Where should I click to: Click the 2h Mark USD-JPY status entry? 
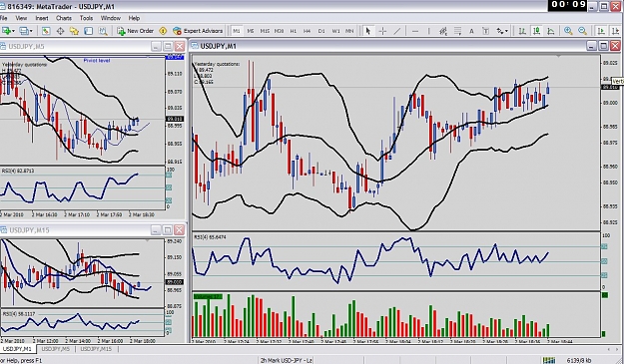pyautogui.click(x=287, y=360)
